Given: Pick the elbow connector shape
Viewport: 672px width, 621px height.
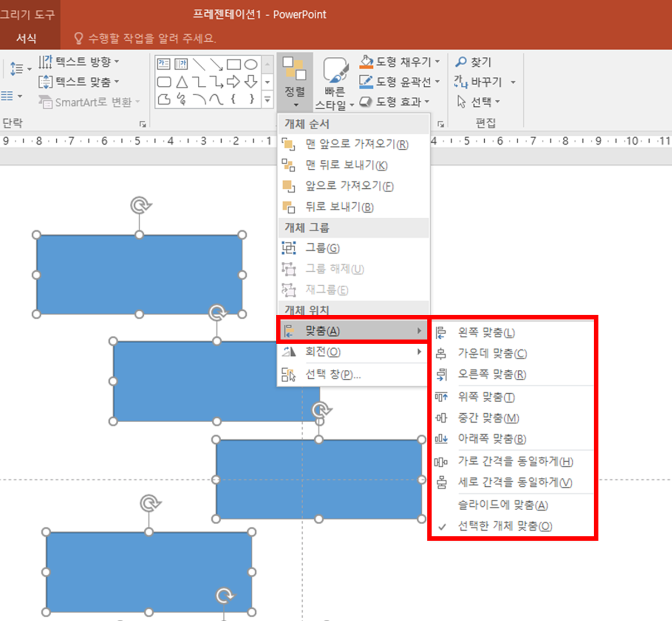Looking at the screenshot, I should tap(199, 82).
